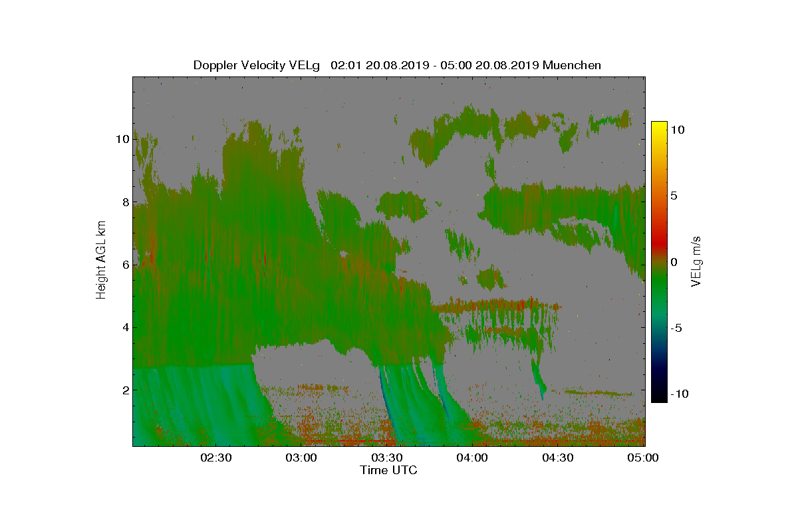Click the colorbar value 10 at top
The image size is (798, 532).
[677, 130]
